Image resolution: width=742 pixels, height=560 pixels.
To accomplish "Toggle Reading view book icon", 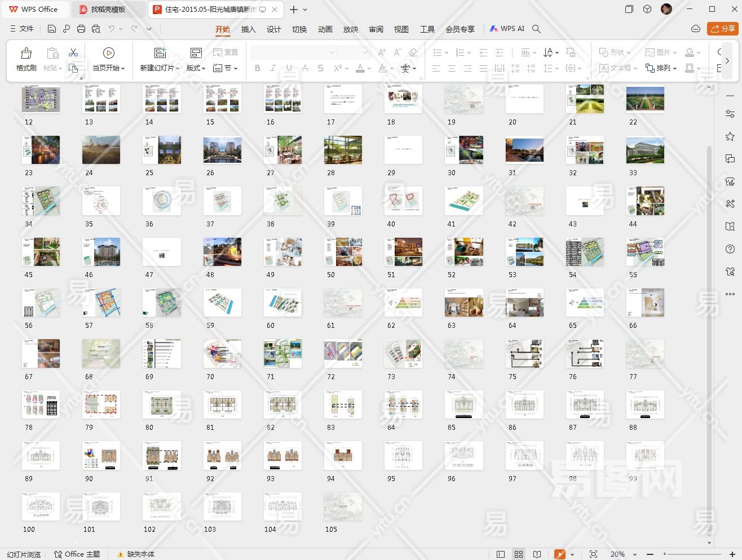I will (537, 554).
